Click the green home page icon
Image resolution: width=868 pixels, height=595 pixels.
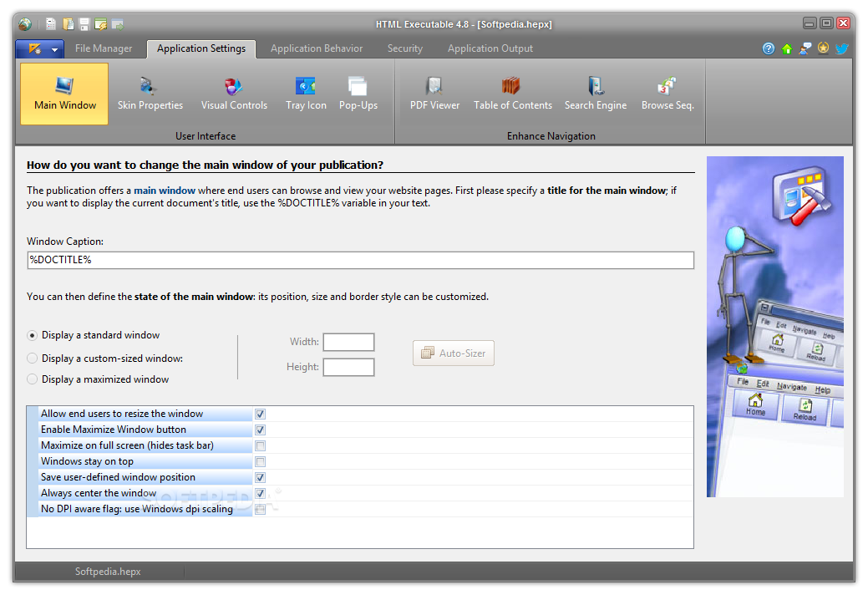pyautogui.click(x=787, y=48)
